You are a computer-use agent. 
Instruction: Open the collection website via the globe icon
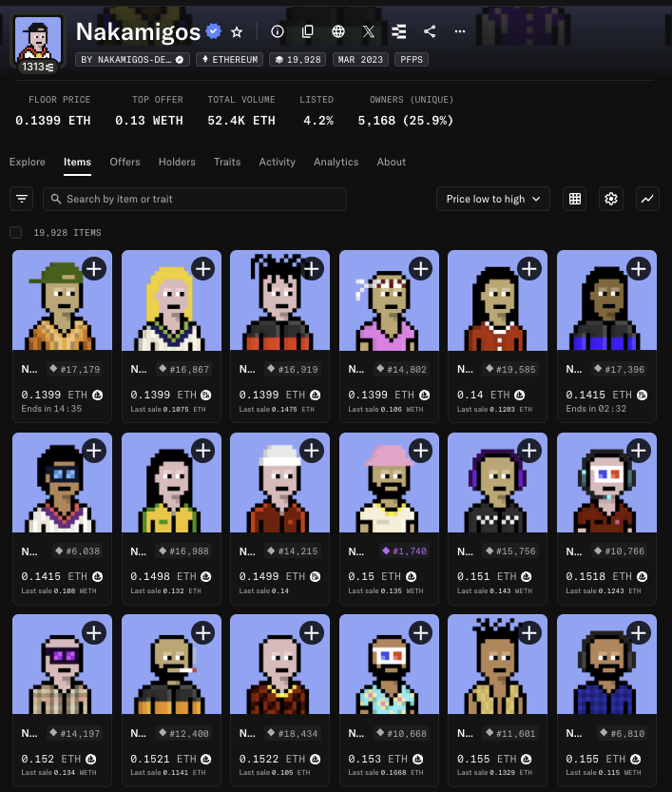click(x=338, y=31)
